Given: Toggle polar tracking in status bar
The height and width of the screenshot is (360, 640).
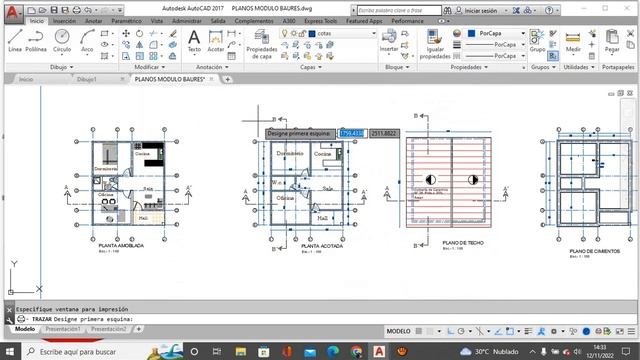Looking at the screenshot, I should (461, 331).
